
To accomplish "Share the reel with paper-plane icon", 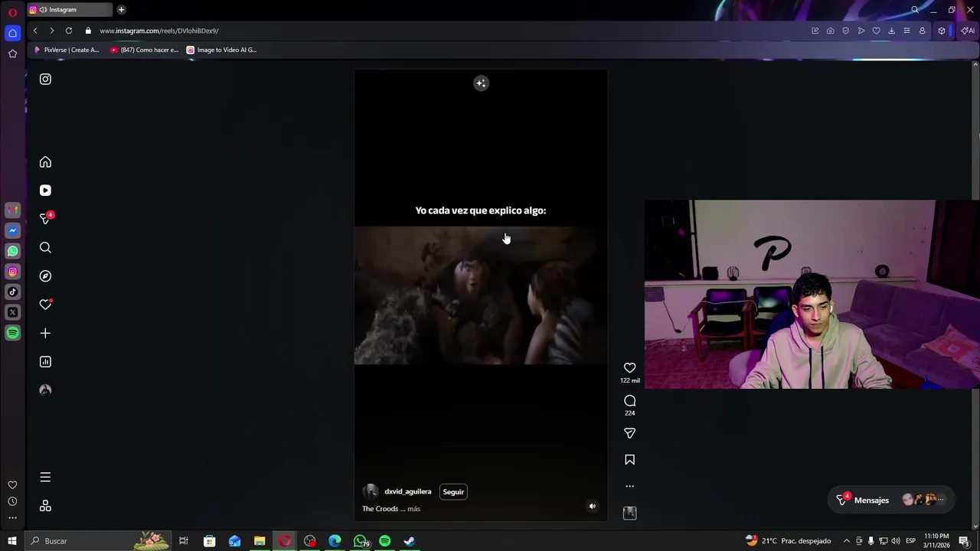I will (629, 433).
